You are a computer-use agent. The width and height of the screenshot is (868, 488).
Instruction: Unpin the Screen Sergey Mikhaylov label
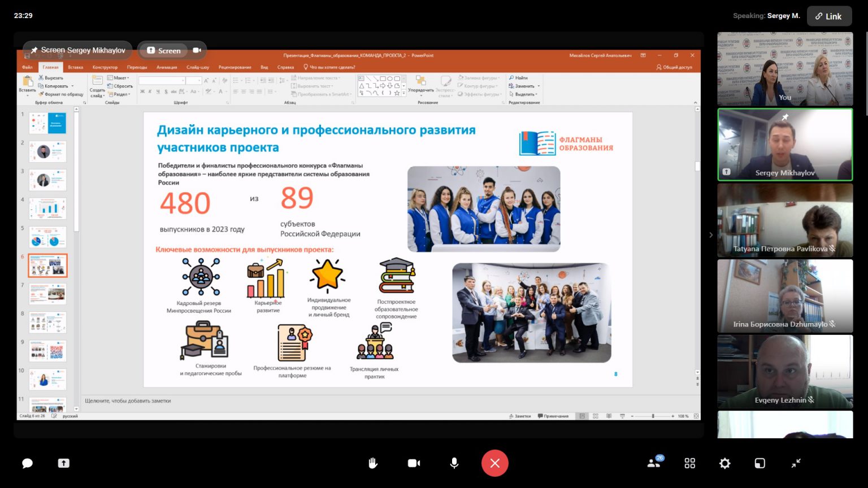(x=35, y=50)
